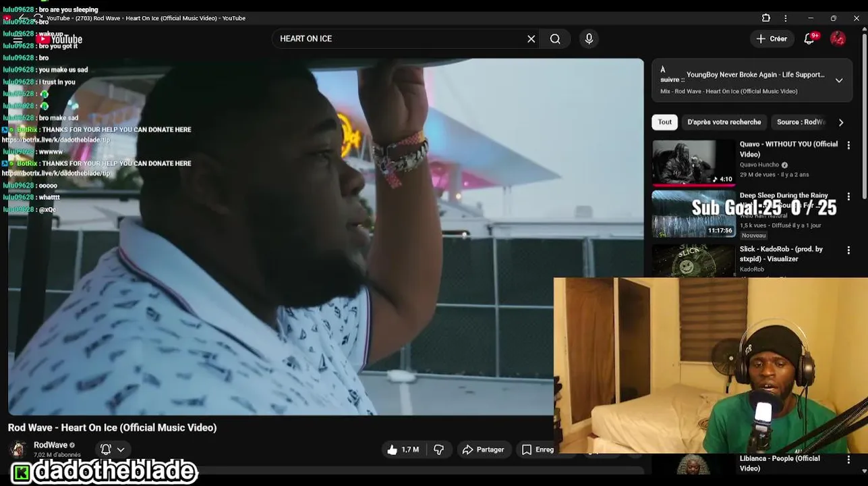Viewport: 868px width, 486px height.
Task: Open the account avatar menu
Action: coord(838,38)
